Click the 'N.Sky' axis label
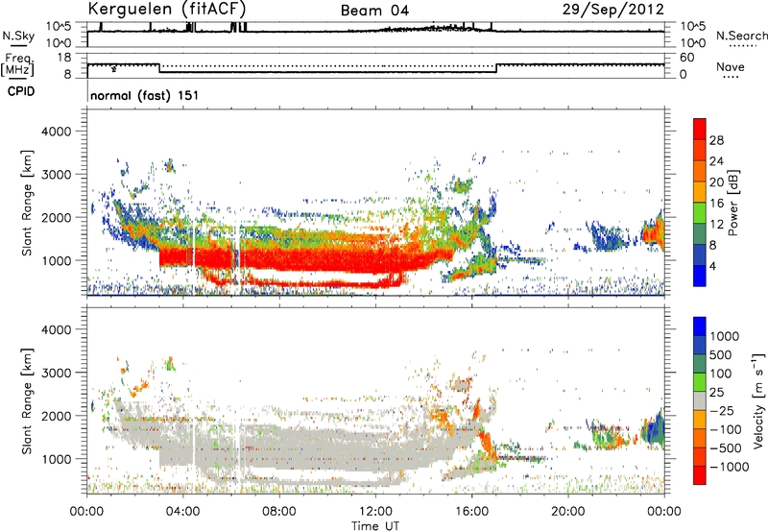 point(18,36)
